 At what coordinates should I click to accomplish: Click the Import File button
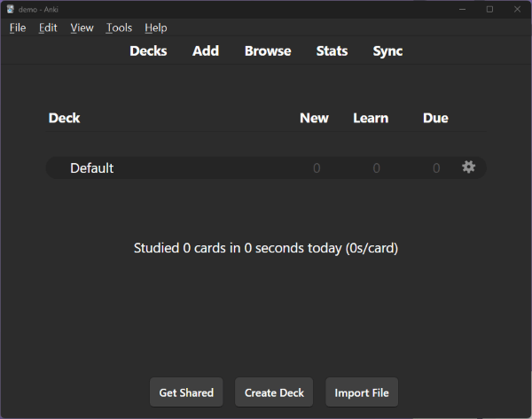pos(362,392)
